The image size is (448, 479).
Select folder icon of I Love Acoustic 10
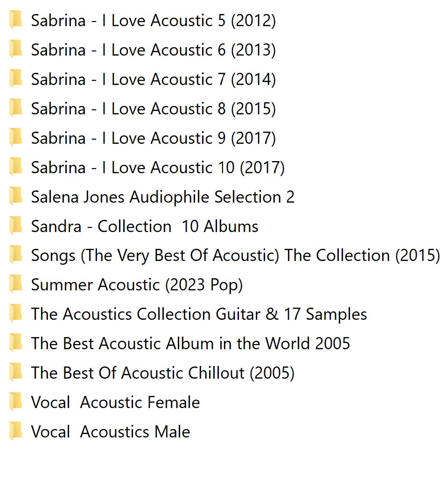(x=15, y=167)
